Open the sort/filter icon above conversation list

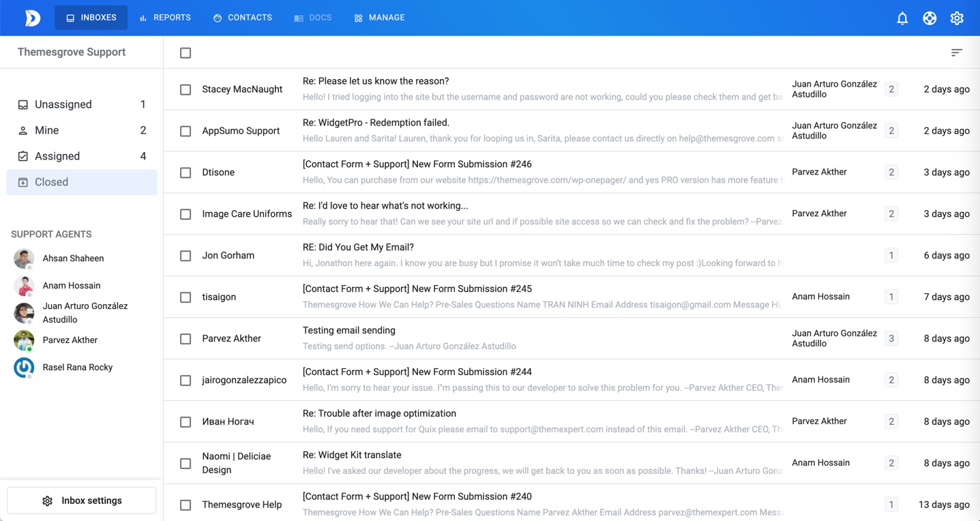tap(956, 53)
